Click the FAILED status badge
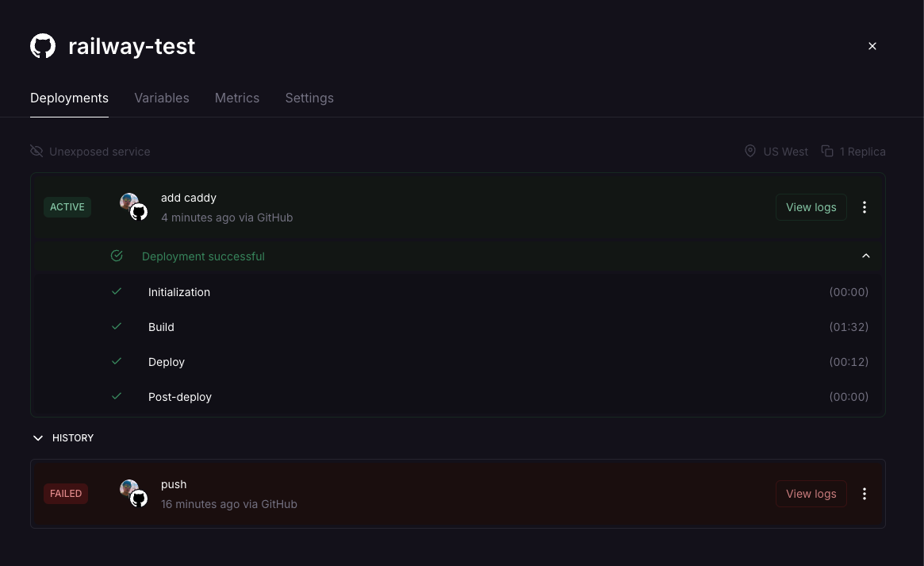 tap(65, 494)
